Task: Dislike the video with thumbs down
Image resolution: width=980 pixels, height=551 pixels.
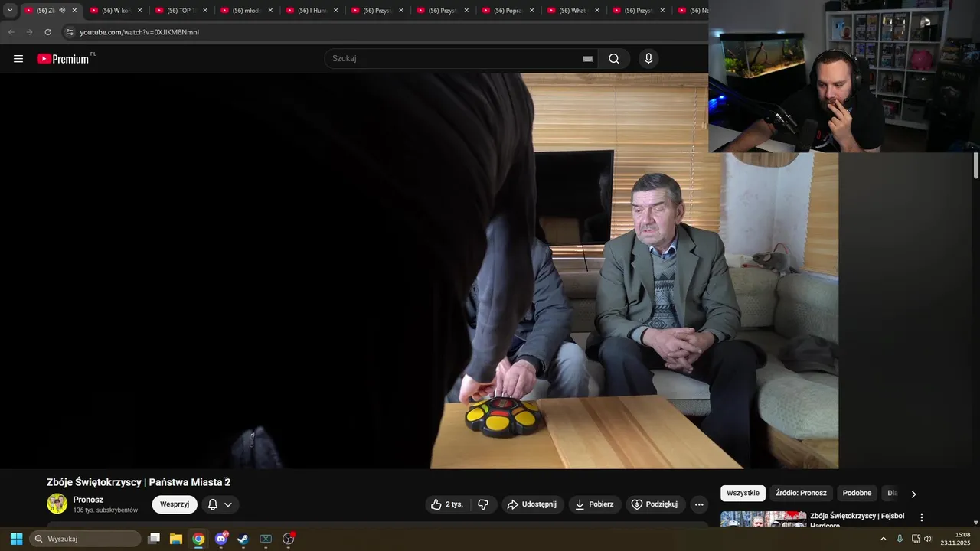Action: 483,504
